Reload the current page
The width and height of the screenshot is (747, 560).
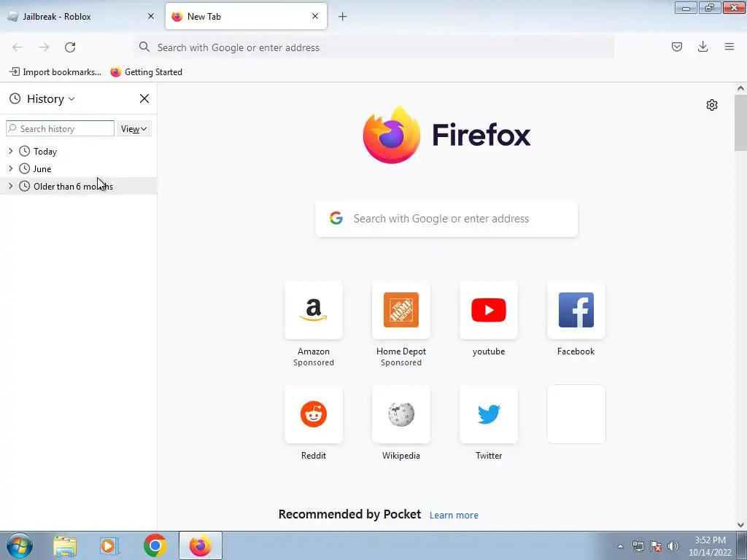tap(70, 47)
